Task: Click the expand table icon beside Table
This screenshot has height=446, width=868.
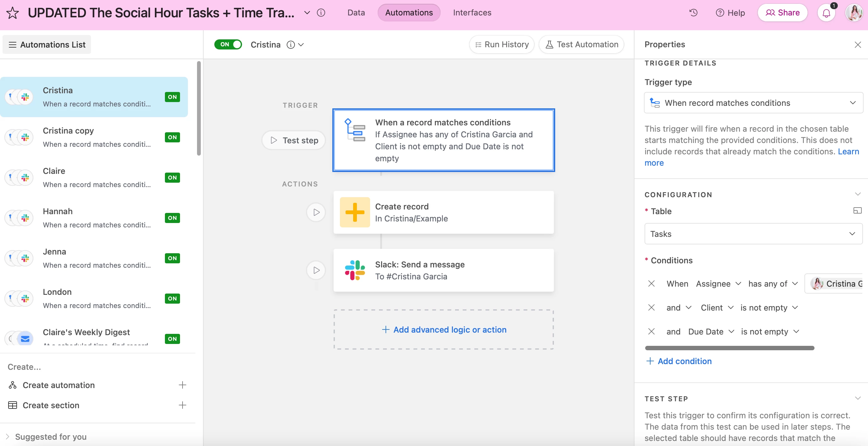Action: pyautogui.click(x=857, y=211)
